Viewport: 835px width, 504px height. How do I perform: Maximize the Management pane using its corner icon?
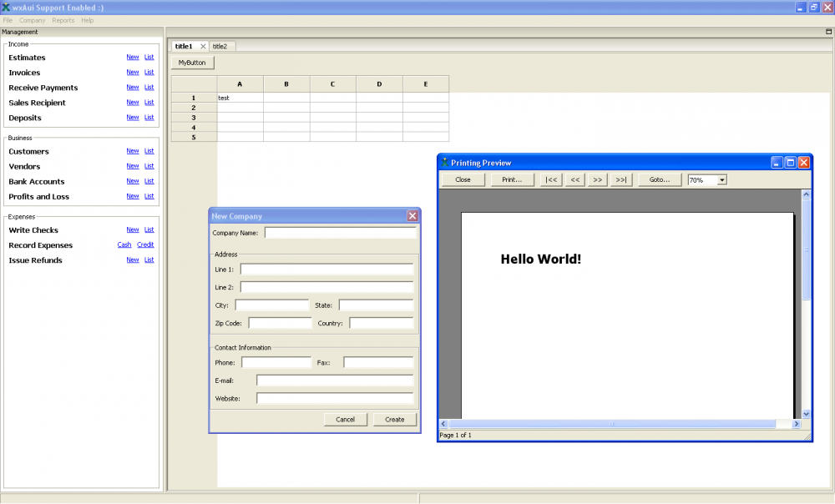(828, 32)
